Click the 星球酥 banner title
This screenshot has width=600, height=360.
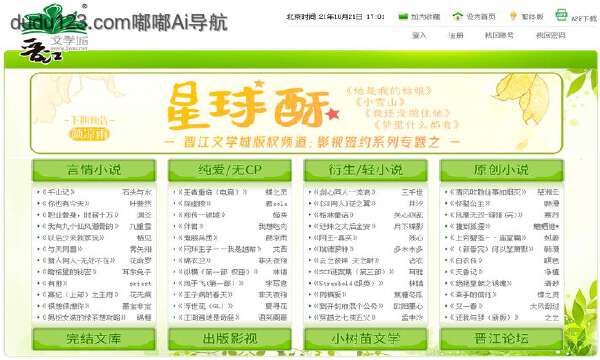point(248,106)
